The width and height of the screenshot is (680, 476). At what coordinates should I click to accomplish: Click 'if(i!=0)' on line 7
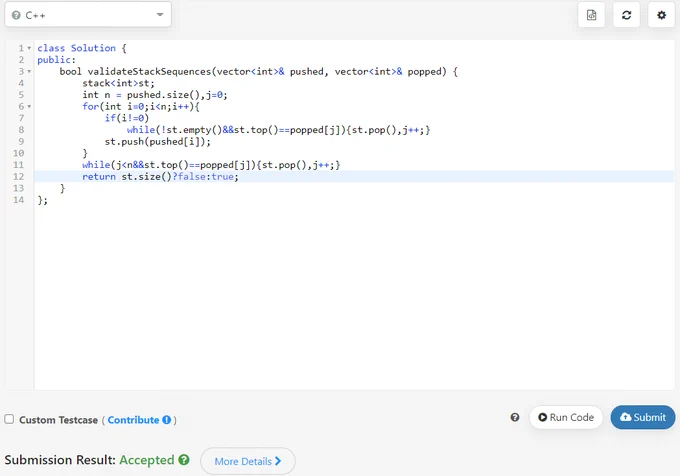point(127,118)
